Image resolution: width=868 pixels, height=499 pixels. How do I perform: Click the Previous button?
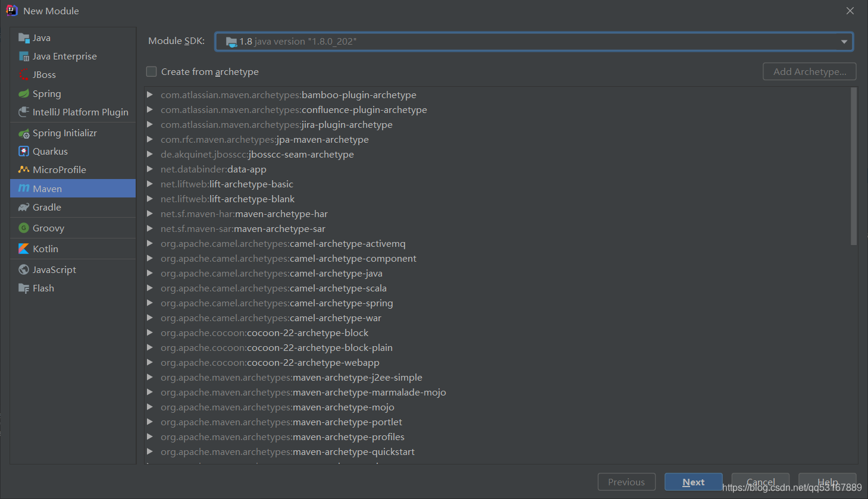(x=626, y=482)
